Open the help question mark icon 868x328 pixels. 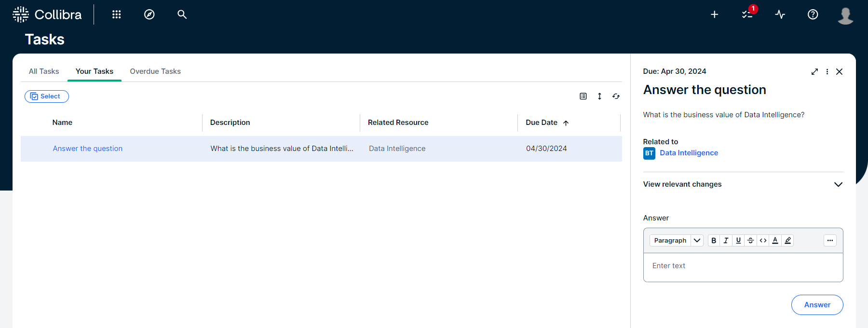pos(813,14)
